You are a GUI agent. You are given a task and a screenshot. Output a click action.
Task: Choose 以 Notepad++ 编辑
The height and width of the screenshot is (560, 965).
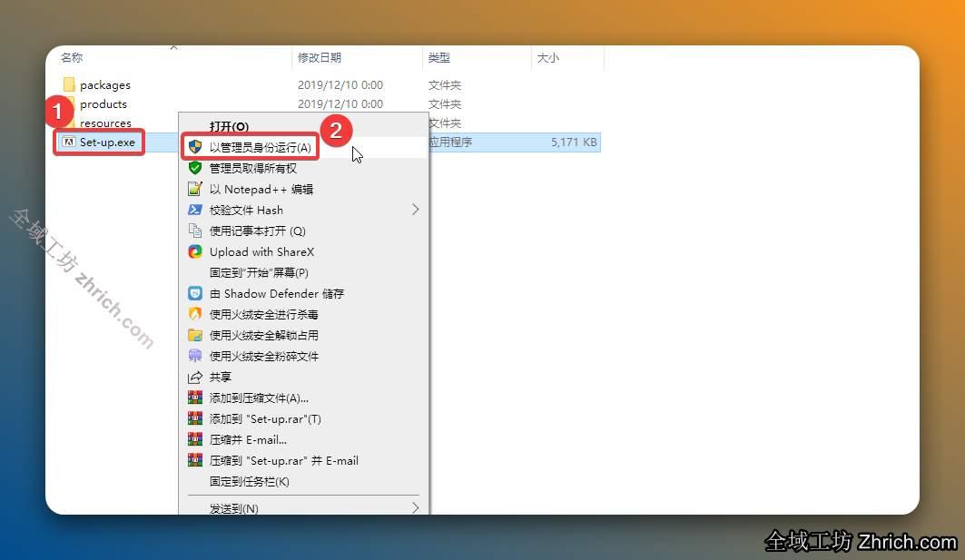[304, 189]
